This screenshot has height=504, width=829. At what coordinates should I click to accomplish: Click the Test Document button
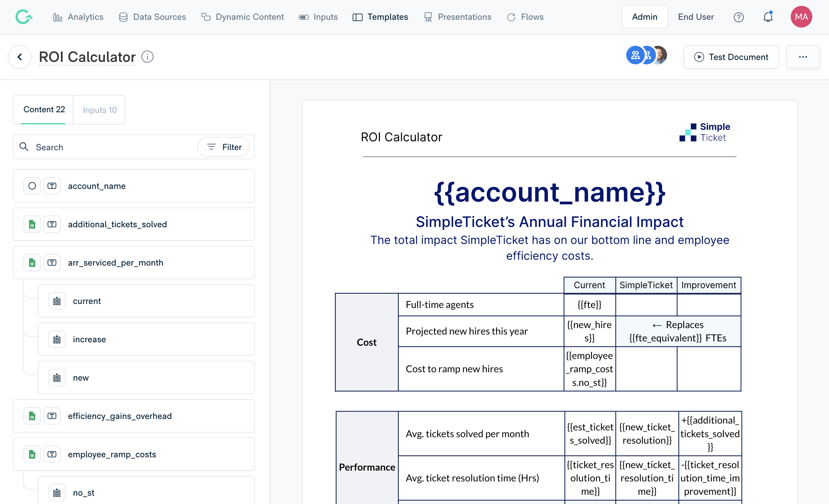[x=731, y=57]
